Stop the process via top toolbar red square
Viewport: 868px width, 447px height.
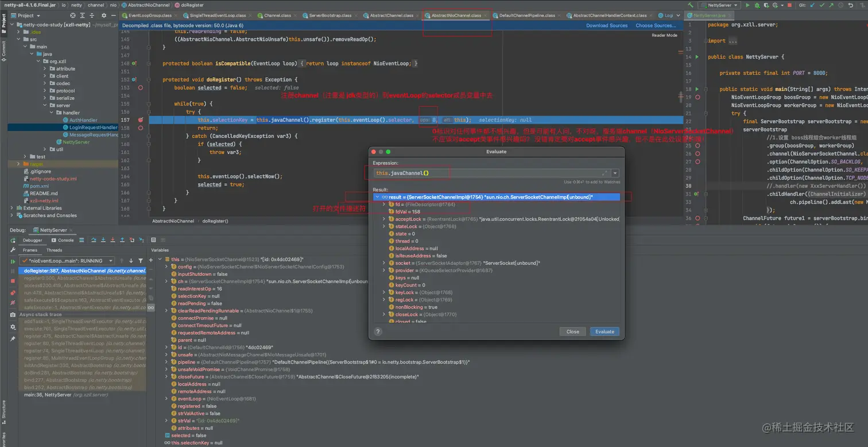click(789, 5)
